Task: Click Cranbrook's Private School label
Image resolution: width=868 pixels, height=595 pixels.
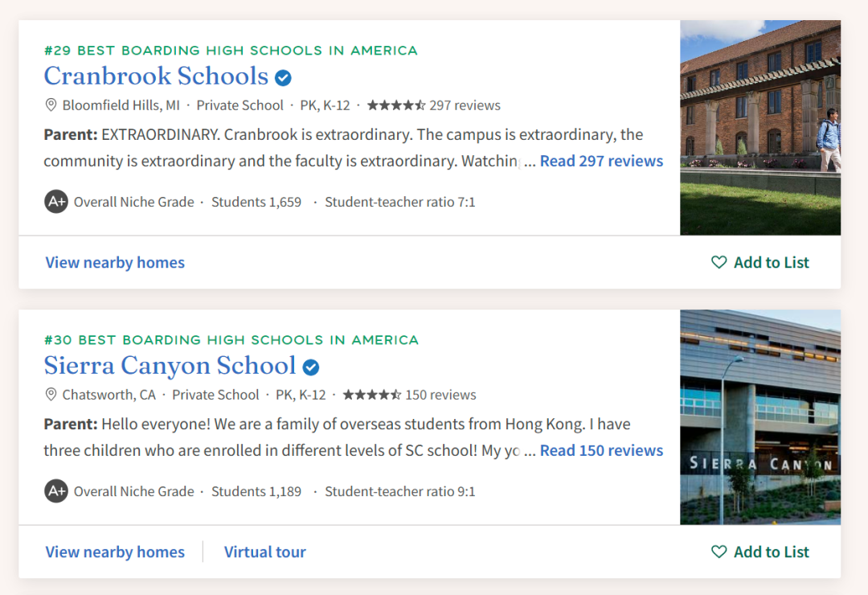Action: coord(240,105)
